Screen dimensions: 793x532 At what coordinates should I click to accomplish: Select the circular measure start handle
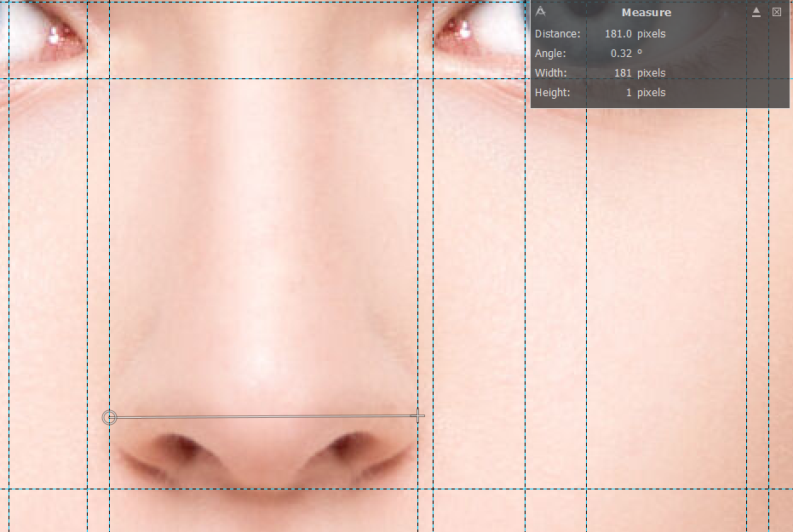109,417
